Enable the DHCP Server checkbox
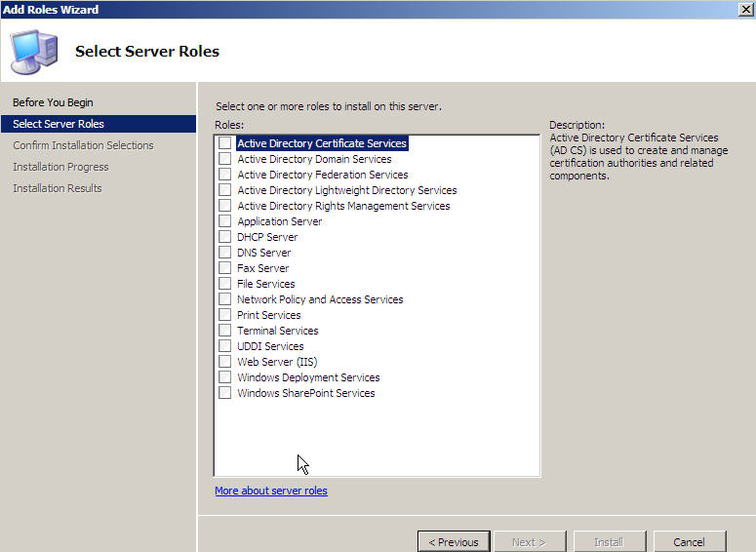 [224, 237]
